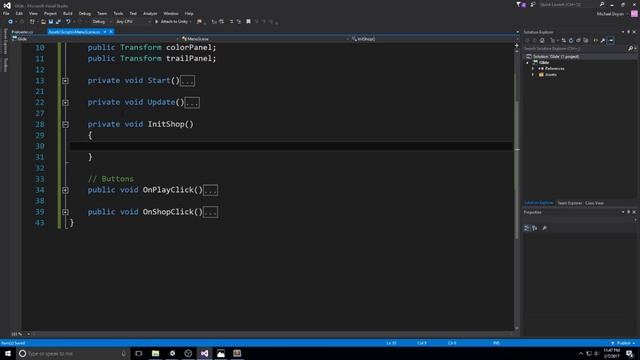Viewport: 640px width, 360px height.
Task: Open File Explorer from the taskbar
Action: tap(156, 353)
